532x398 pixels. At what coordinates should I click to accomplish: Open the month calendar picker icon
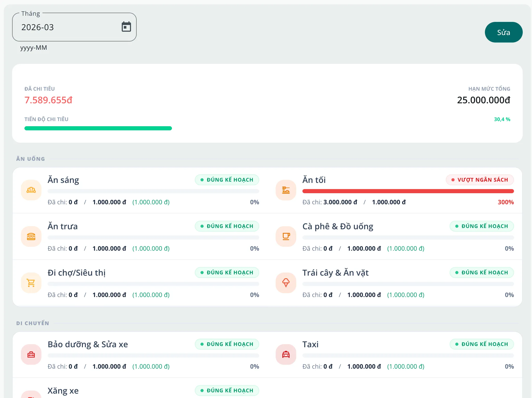click(x=126, y=27)
